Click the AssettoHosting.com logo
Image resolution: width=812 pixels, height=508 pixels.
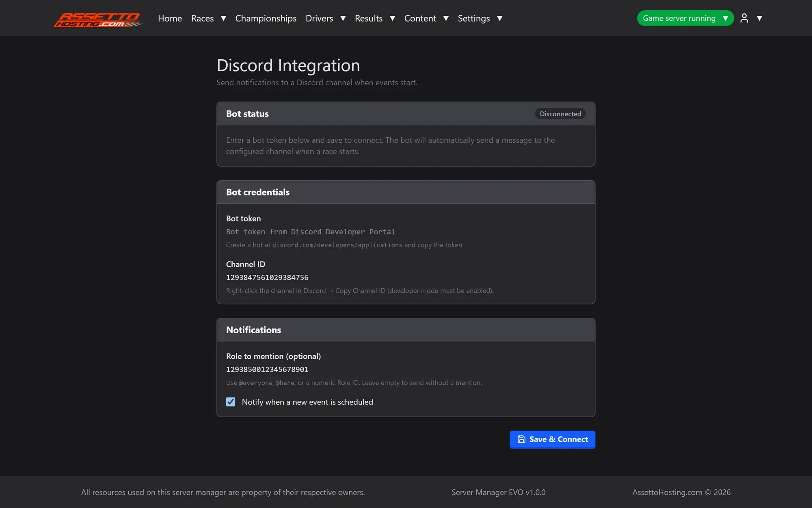click(98, 19)
